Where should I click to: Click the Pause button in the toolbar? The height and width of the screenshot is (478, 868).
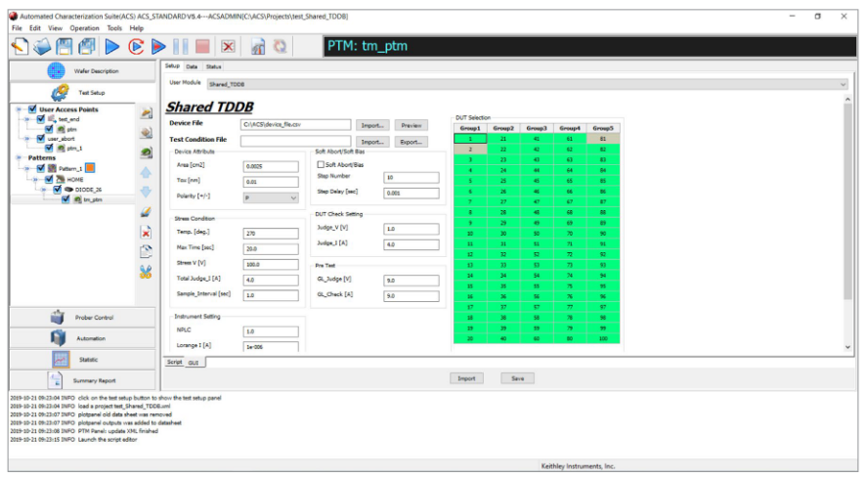click(x=180, y=45)
